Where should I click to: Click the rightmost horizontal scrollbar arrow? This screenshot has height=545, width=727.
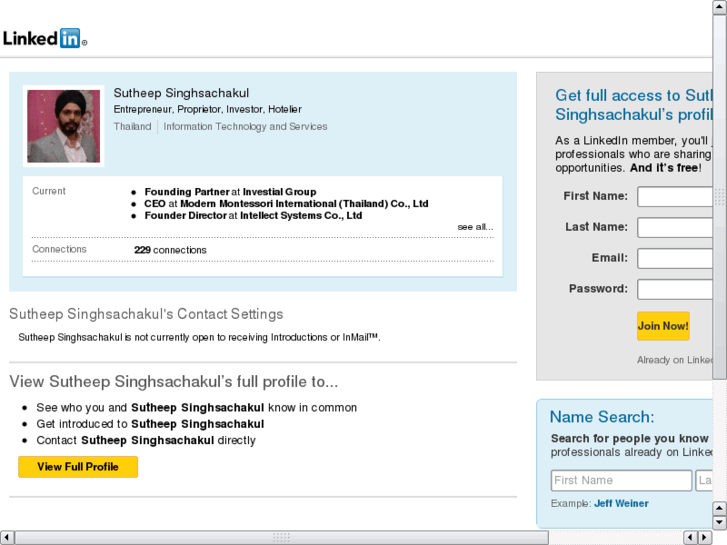click(705, 538)
